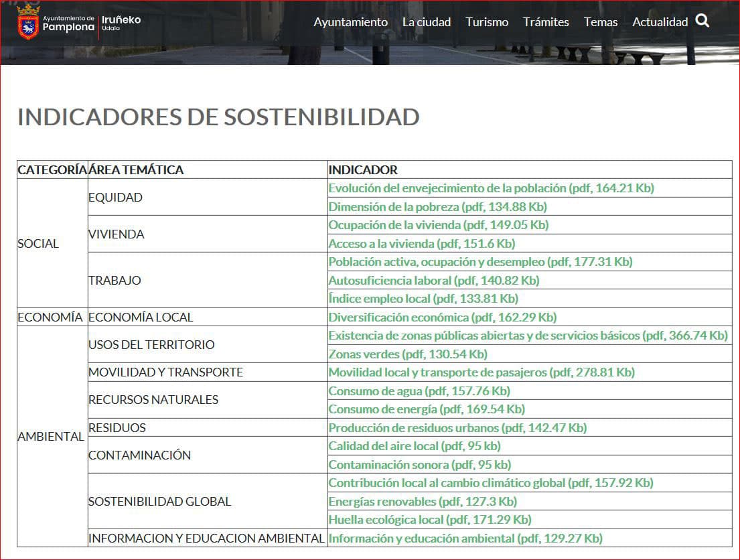Open Diversificación económica pdf link
740x560 pixels.
pos(443,318)
